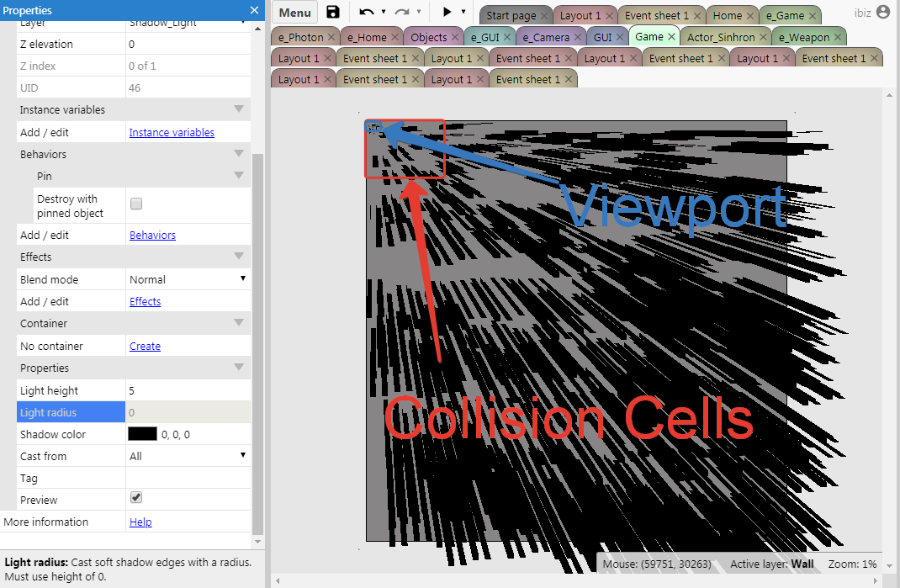Open the Menu button
The image size is (900, 588).
(295, 13)
